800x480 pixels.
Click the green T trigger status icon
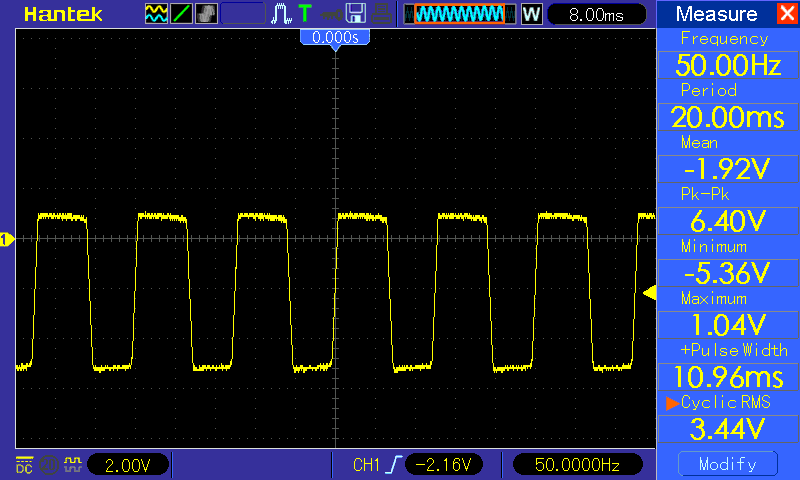[305, 13]
